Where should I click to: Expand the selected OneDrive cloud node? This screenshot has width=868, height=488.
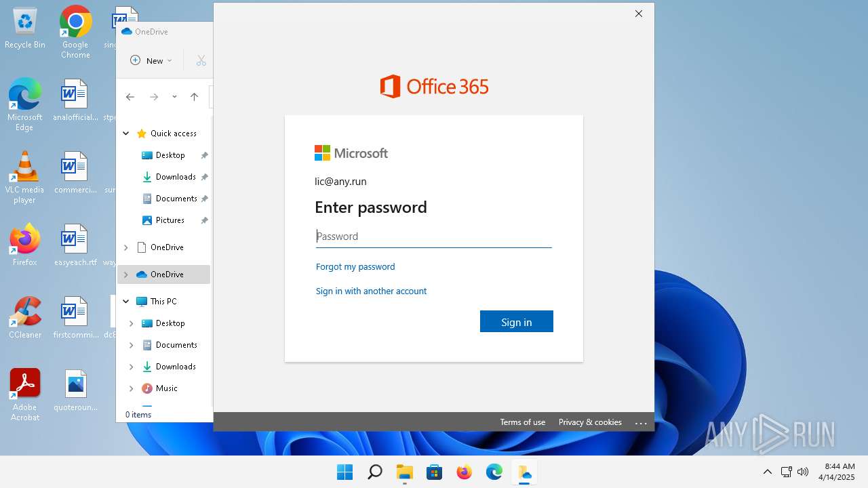pos(126,274)
